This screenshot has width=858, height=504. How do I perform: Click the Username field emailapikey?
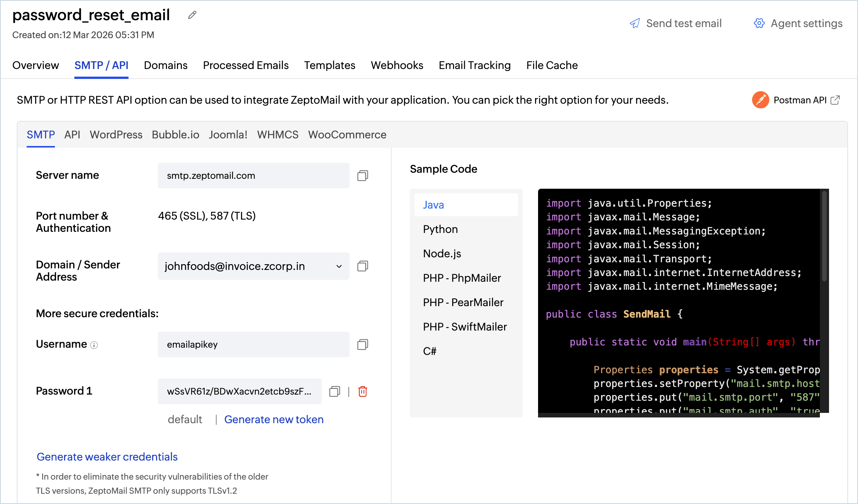pos(254,344)
